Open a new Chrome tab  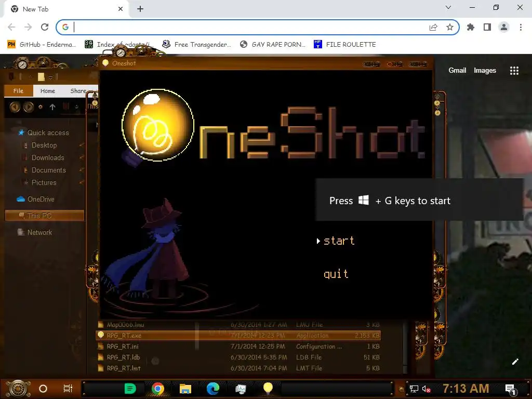[x=140, y=9]
